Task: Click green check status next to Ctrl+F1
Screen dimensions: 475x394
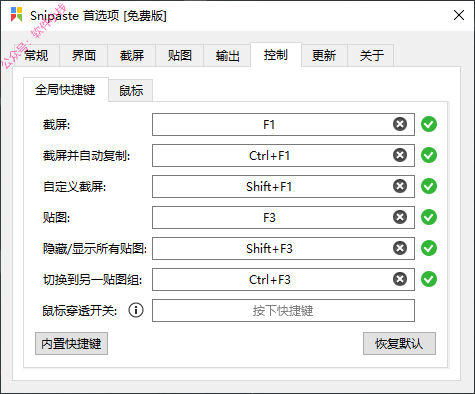Action: click(x=429, y=155)
